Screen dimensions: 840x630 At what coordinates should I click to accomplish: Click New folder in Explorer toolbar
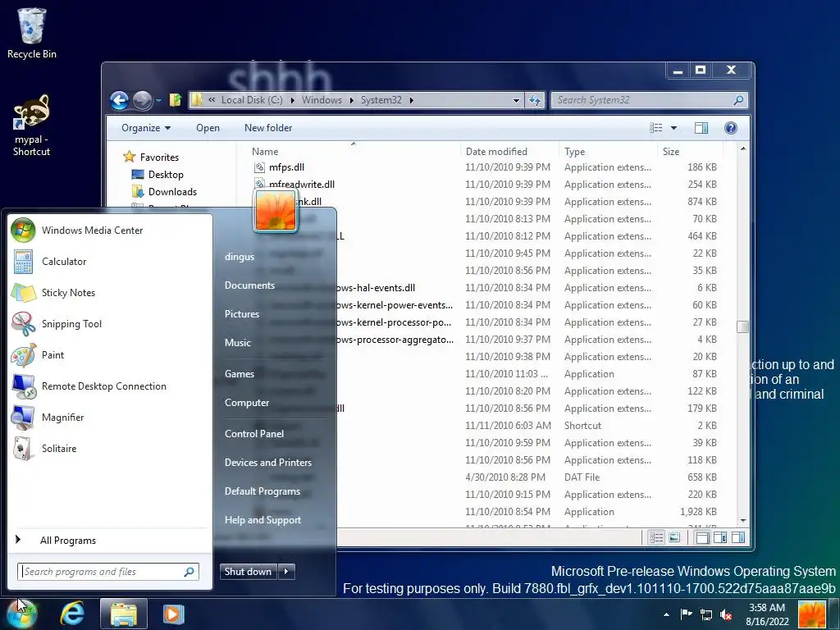pos(268,127)
